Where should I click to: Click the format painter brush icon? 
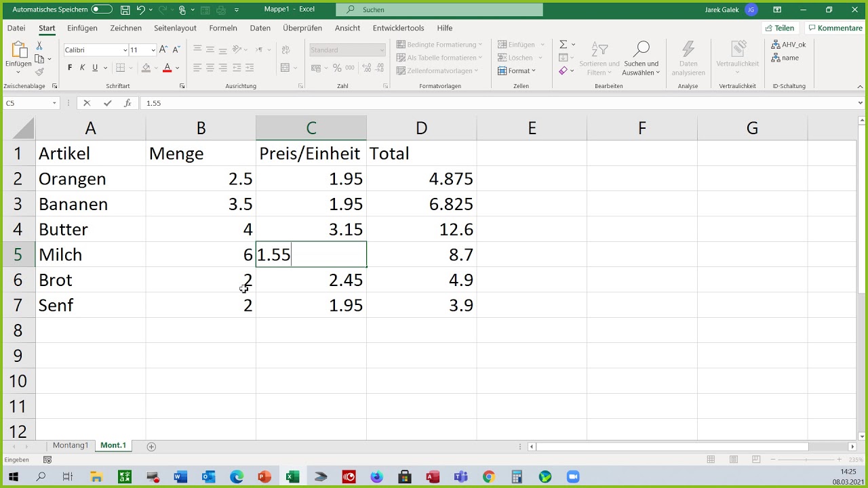click(x=39, y=72)
